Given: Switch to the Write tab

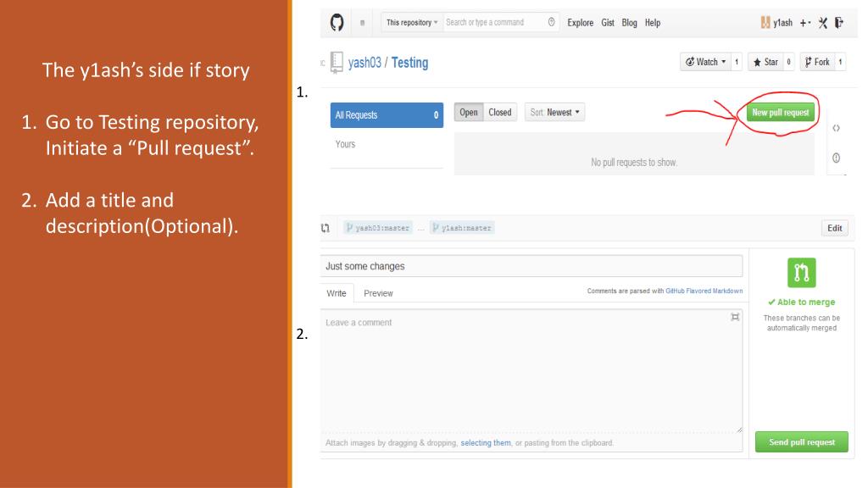Looking at the screenshot, I should (336, 293).
